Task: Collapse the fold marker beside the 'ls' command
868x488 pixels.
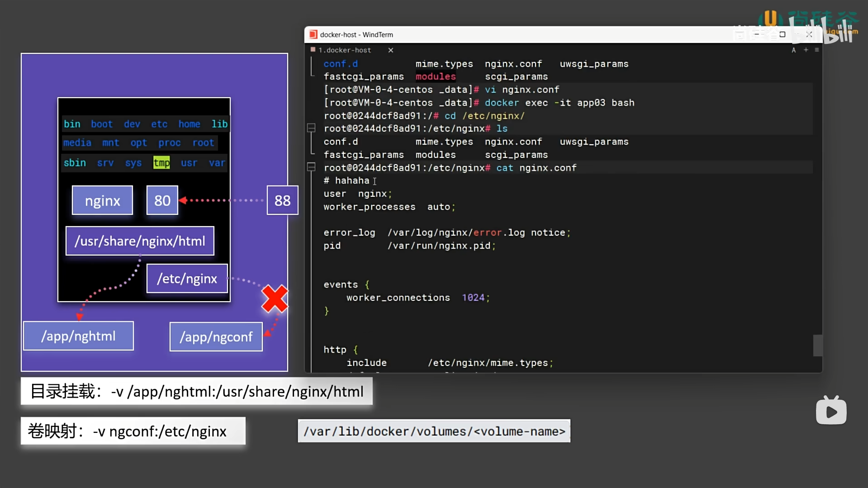Action: click(x=311, y=128)
